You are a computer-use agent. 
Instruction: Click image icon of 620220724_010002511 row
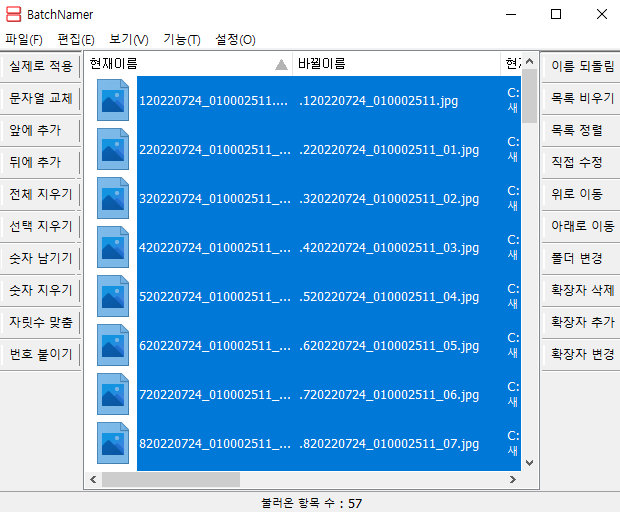tap(113, 345)
